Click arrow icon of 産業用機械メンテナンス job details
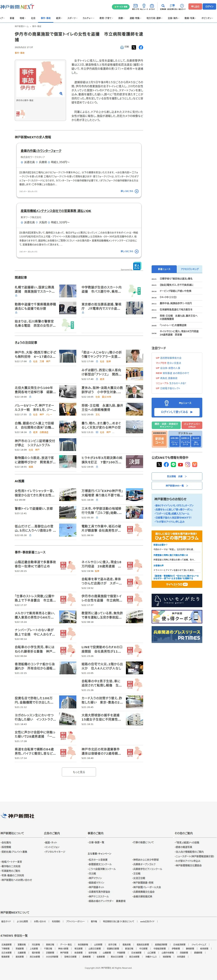 click(x=137, y=251)
